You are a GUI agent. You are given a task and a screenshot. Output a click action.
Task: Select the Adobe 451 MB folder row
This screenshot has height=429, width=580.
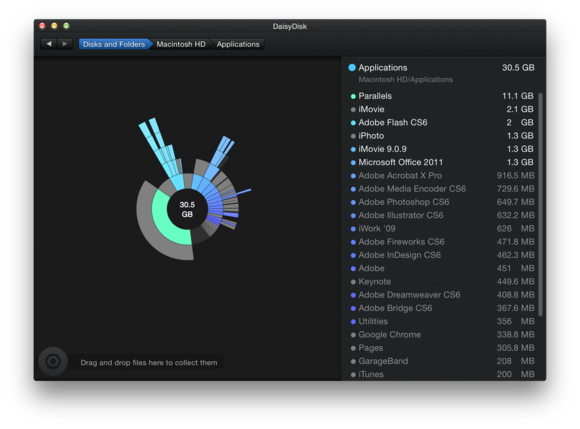pos(442,268)
